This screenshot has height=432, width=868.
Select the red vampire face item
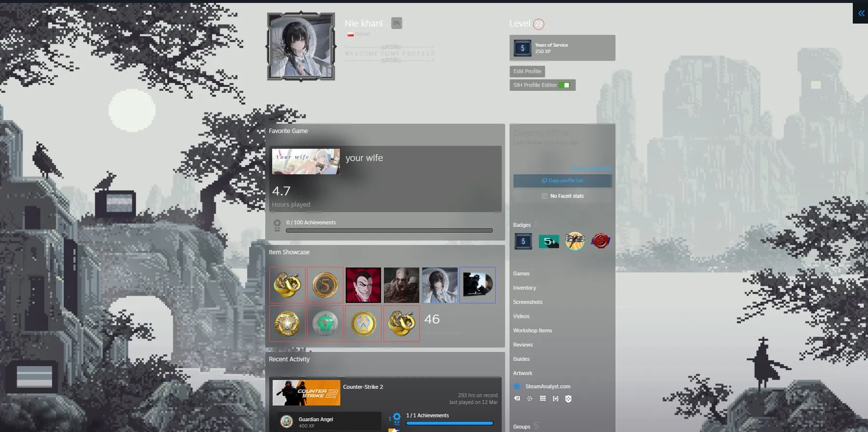(363, 285)
